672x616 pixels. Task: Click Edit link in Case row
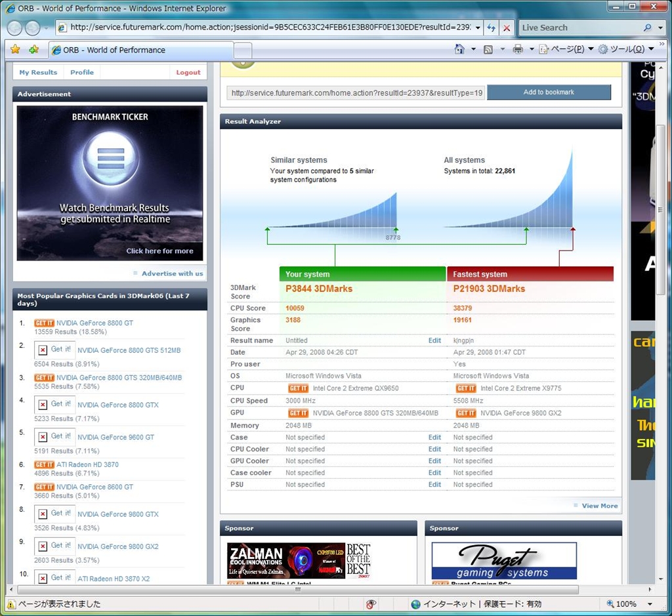pos(434,438)
